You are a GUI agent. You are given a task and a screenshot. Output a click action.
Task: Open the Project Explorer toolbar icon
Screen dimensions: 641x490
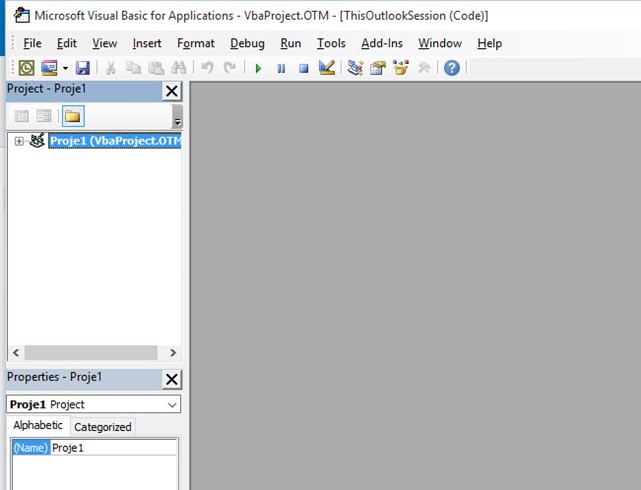tap(355, 68)
